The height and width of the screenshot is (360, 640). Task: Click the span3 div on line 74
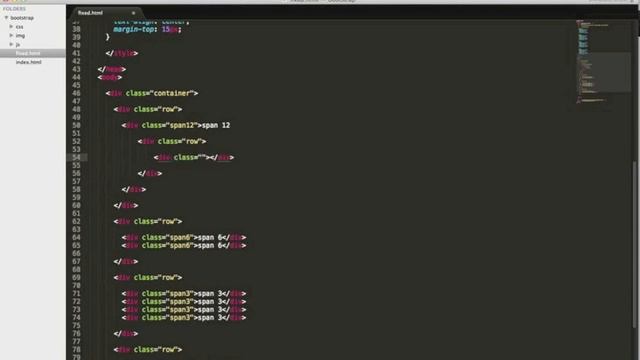point(184,317)
